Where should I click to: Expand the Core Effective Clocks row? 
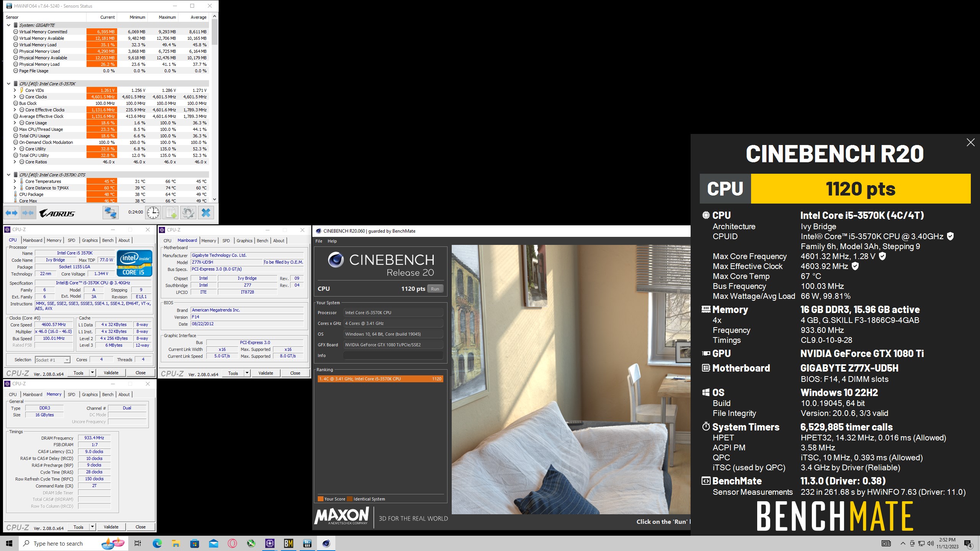click(x=15, y=110)
